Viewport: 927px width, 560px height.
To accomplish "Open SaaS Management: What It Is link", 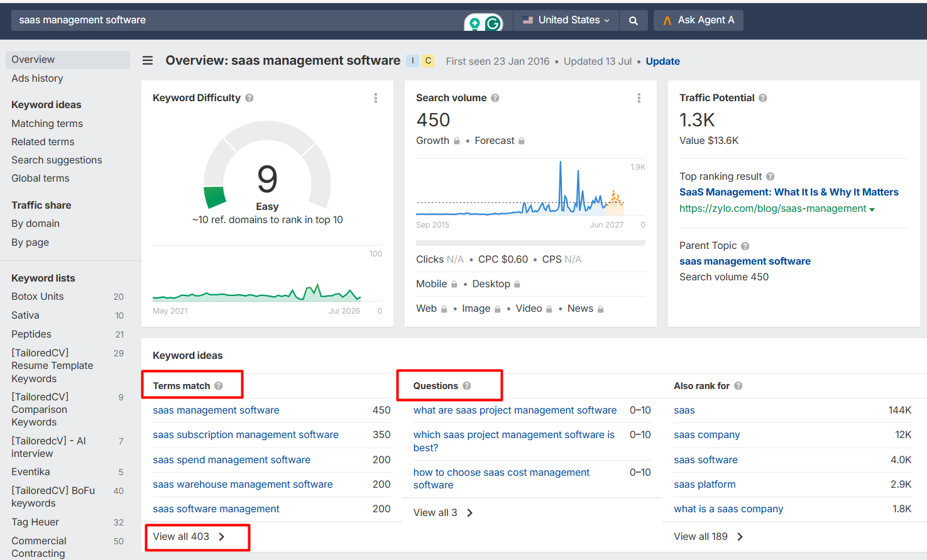I will coord(789,192).
